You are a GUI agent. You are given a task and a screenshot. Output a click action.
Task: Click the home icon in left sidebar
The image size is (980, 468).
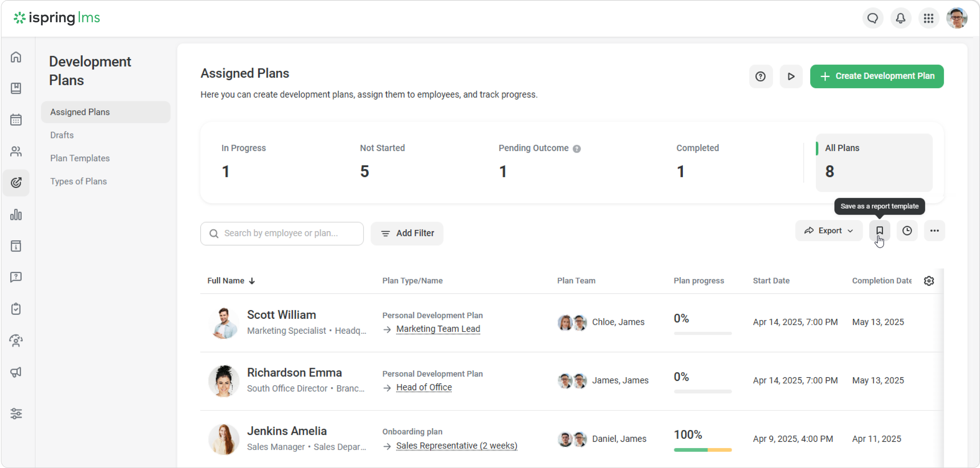click(x=16, y=57)
